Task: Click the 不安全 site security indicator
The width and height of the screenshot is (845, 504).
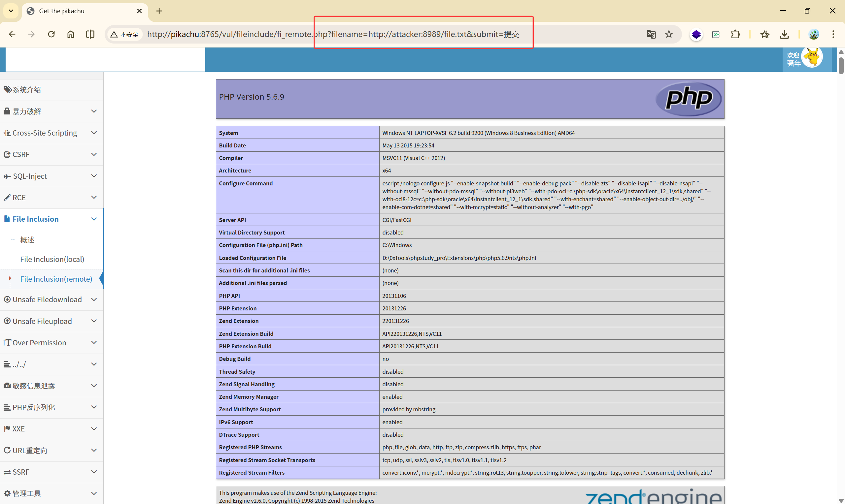Action: 124,34
